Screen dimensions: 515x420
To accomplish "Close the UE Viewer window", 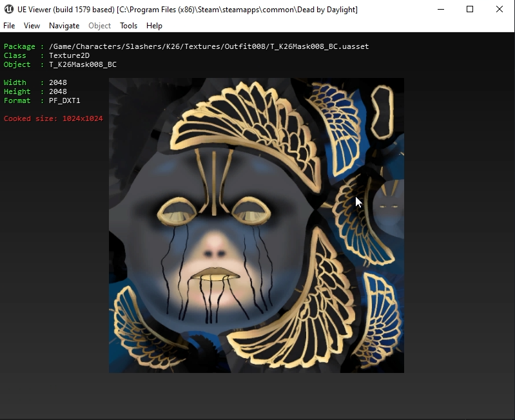I will [500, 9].
